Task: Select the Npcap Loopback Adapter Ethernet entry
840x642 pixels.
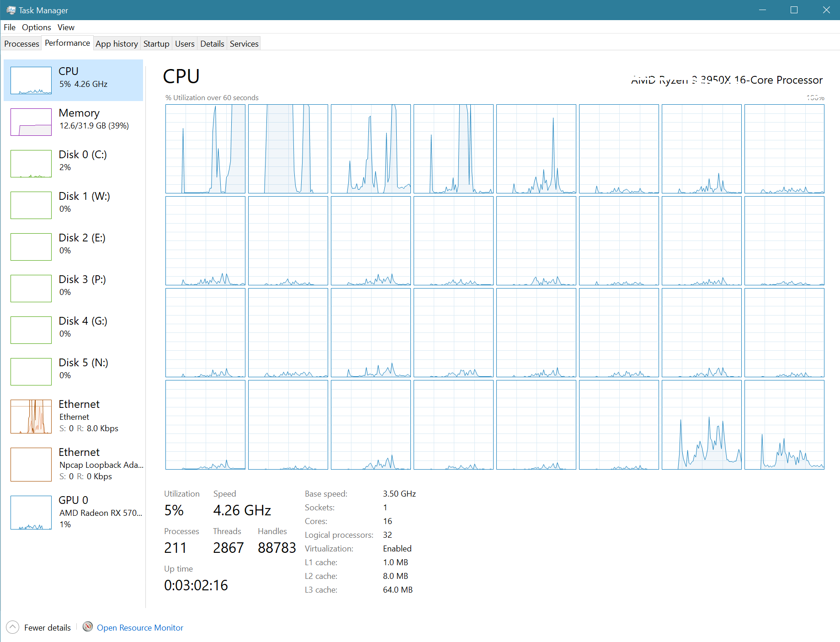Action: tap(73, 464)
